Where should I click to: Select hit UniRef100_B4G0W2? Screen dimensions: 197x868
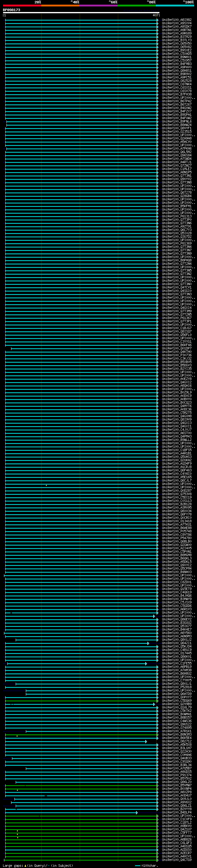click(x=176, y=108)
